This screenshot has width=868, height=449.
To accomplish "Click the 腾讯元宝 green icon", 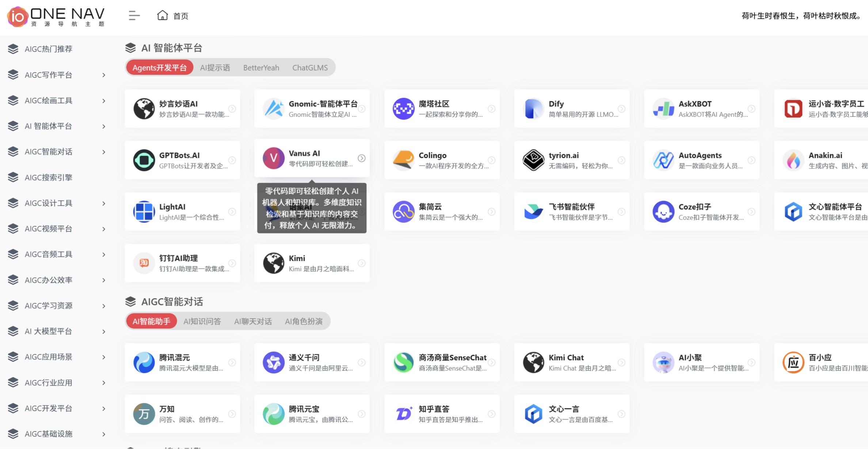I will (274, 414).
